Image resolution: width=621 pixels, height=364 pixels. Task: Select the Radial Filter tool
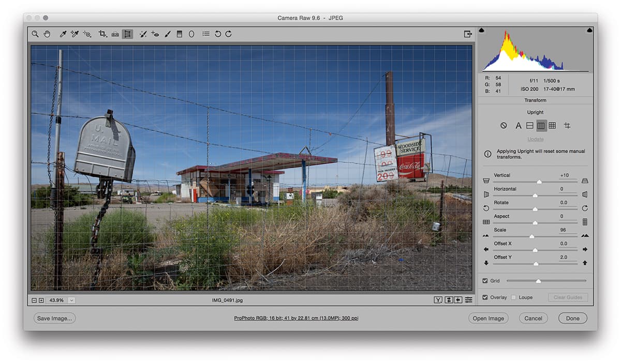[x=191, y=34]
